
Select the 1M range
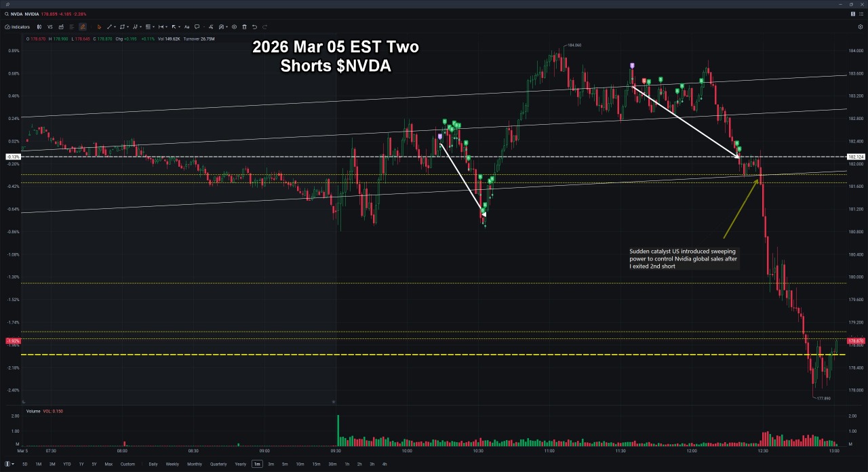click(39, 464)
